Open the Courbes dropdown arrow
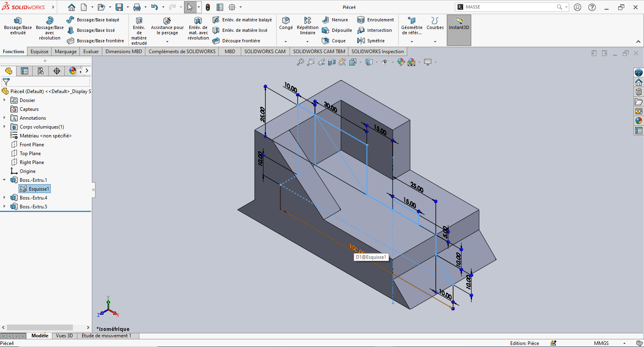Screen dimensions: 644x347 coord(435,42)
